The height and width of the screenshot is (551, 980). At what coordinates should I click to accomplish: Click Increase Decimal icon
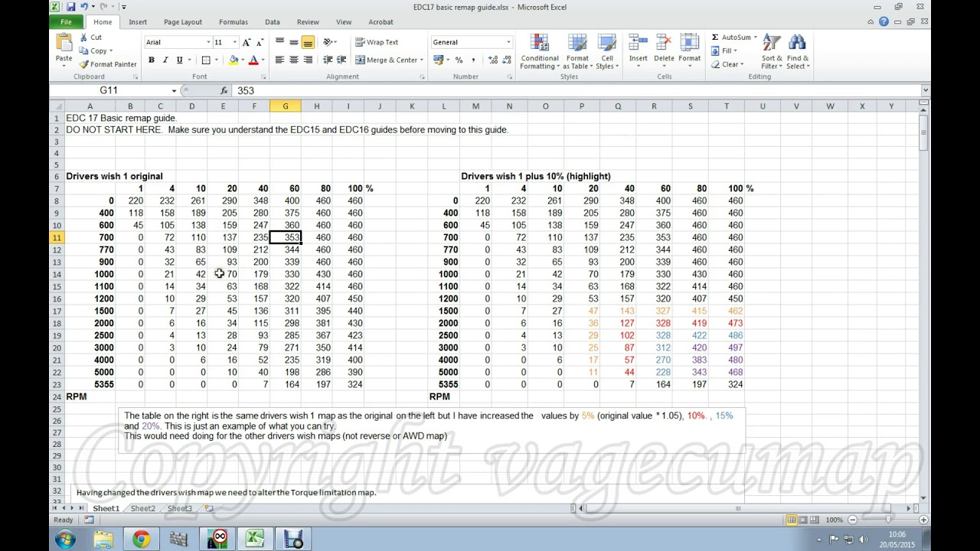[493, 60]
